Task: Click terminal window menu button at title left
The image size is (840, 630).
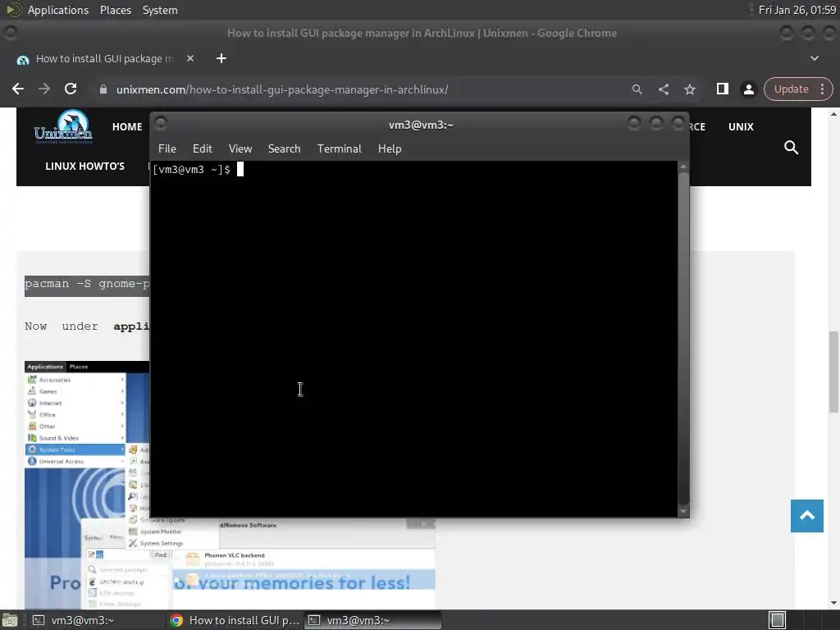Action: [x=160, y=124]
